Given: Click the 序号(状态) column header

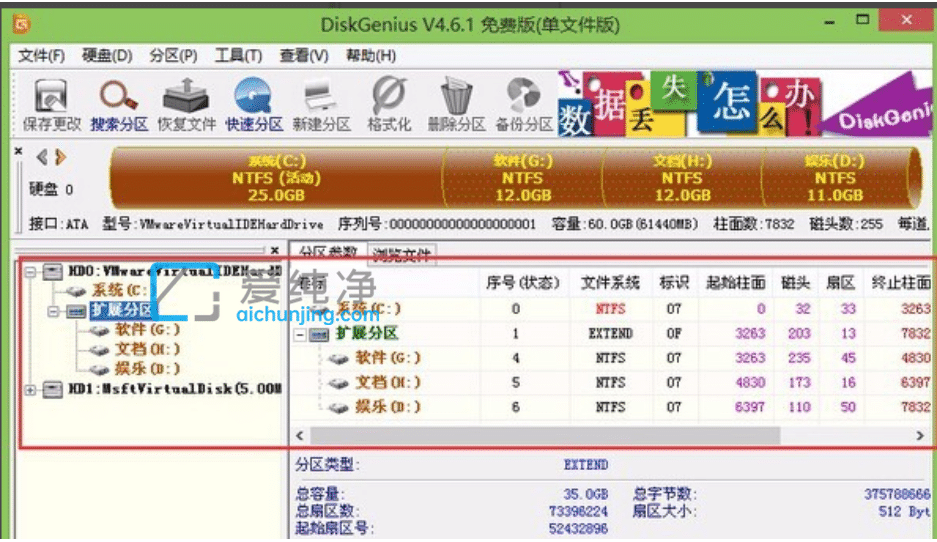Looking at the screenshot, I should click(x=522, y=283).
